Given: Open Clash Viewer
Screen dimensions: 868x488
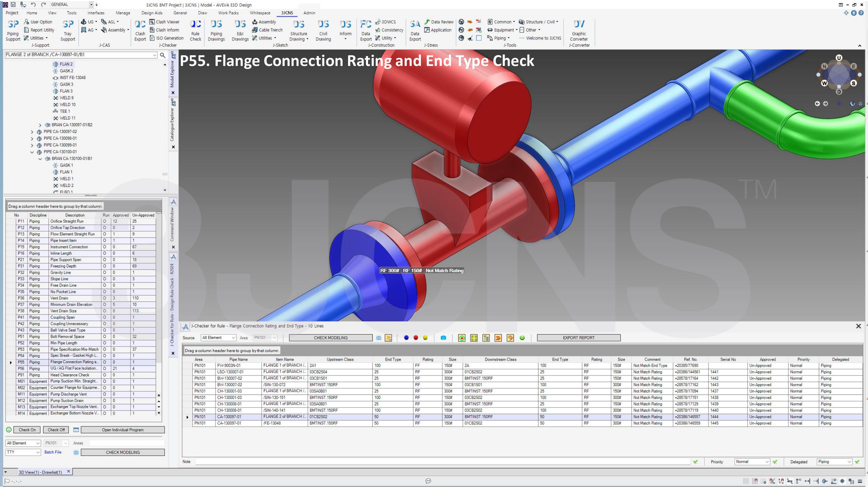Looking at the screenshot, I should pyautogui.click(x=164, y=22).
